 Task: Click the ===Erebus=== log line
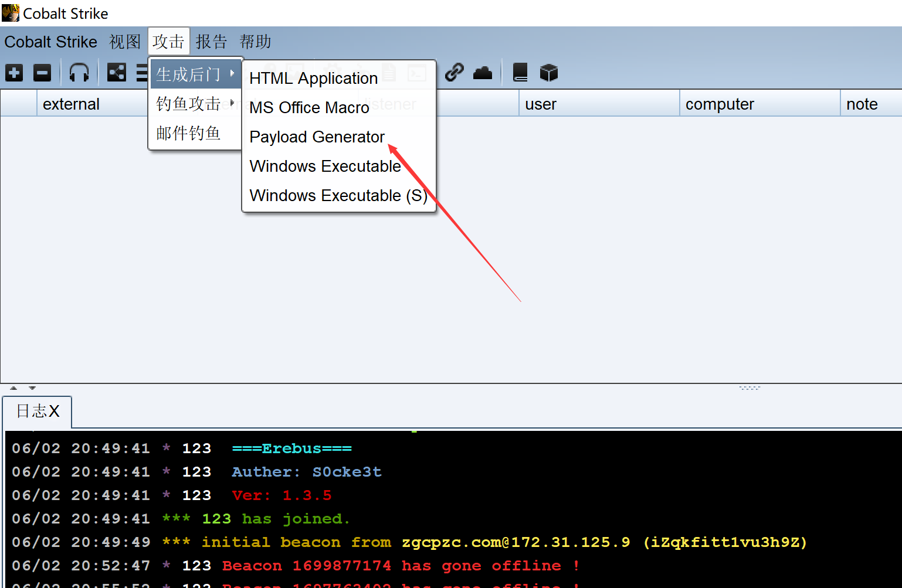(292, 448)
